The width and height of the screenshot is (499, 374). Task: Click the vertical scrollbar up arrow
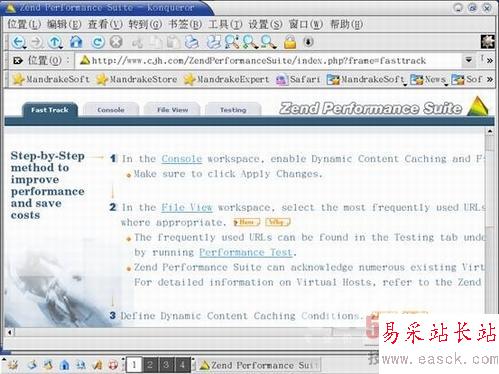(x=490, y=131)
